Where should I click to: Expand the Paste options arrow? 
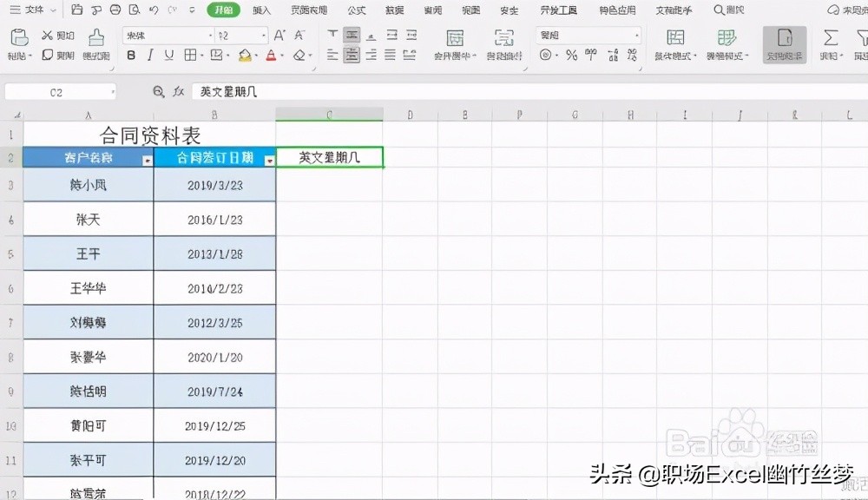pos(30,56)
